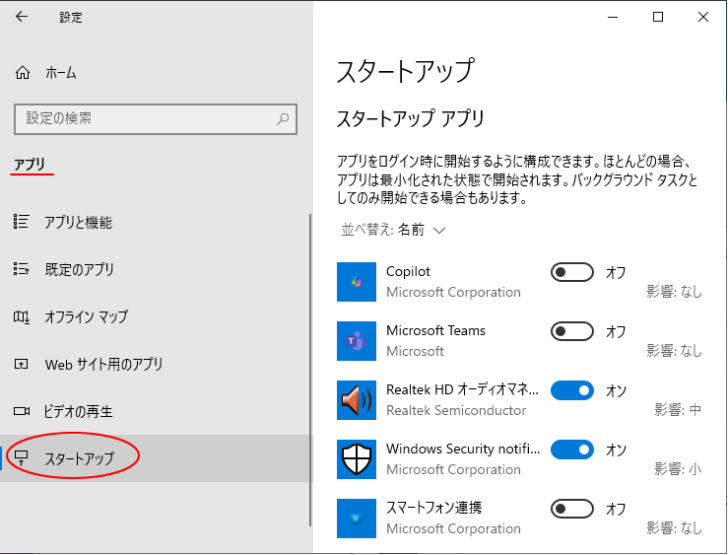The width and height of the screenshot is (728, 555).
Task: Enable Copilot at startup
Action: [x=572, y=272]
